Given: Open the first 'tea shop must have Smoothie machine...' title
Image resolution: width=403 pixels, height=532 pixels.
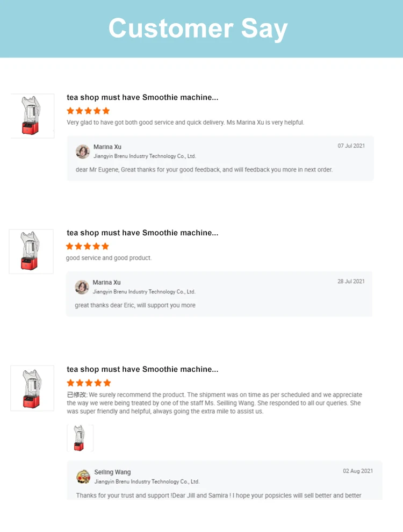Looking at the screenshot, I should point(142,97).
